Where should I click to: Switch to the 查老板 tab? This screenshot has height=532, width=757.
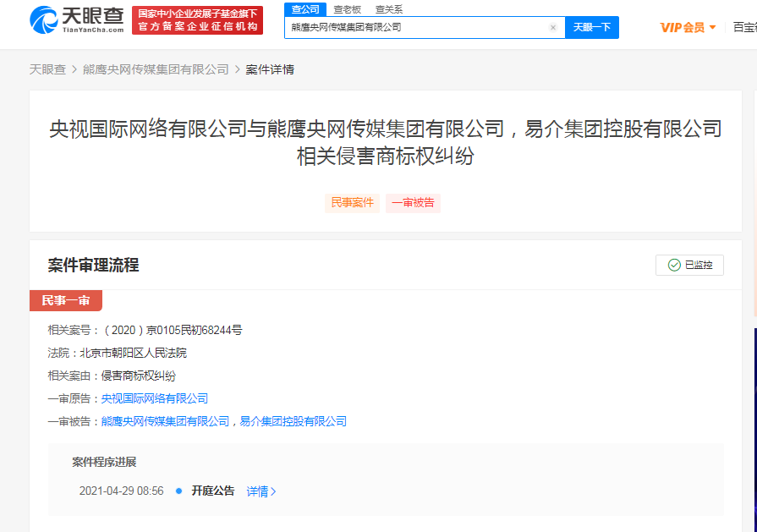point(347,9)
